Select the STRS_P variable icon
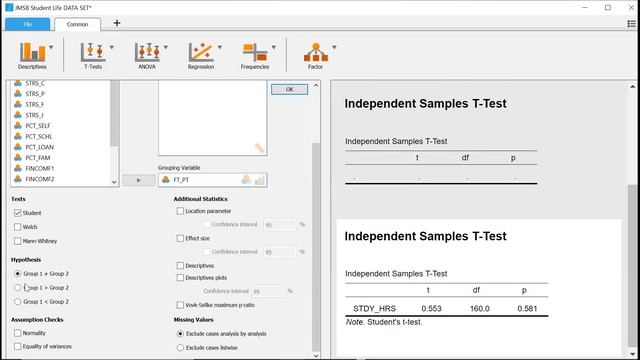Screen dimensions: 640x360 pos(18,93)
